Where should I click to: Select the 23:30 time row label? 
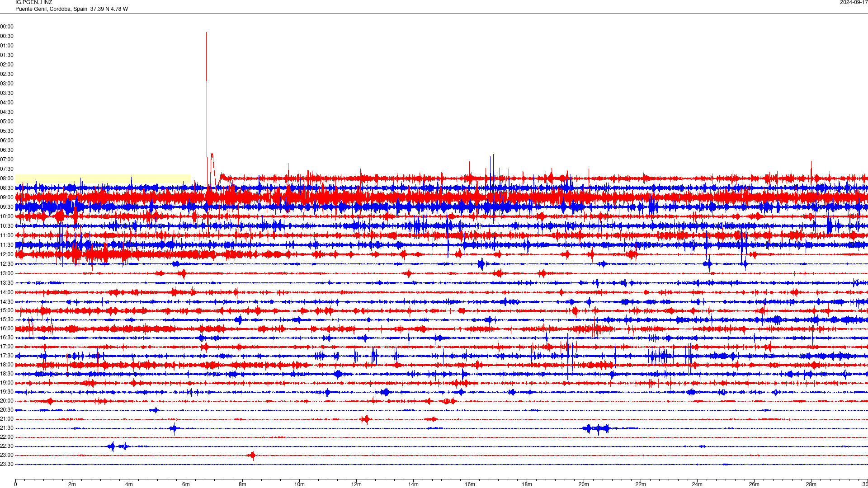7,464
